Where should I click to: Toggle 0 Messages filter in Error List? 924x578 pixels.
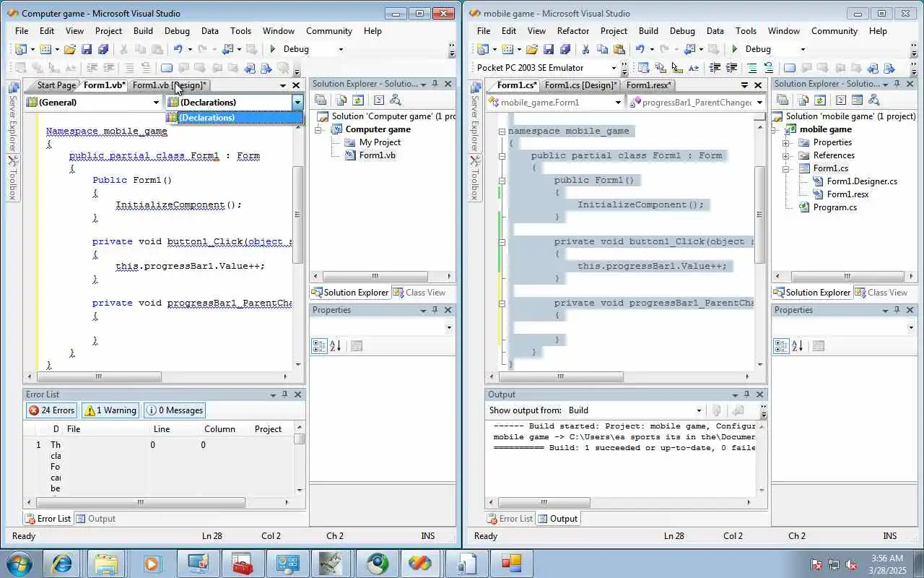coord(175,410)
